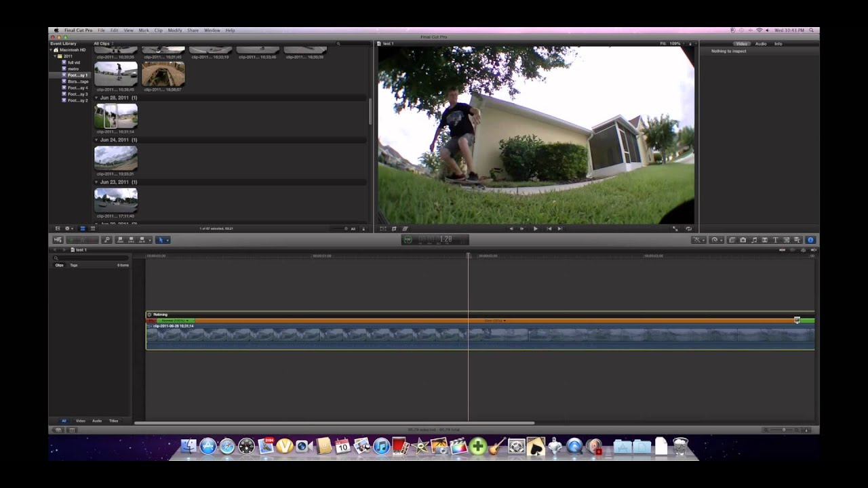Open the All Clips filter dropdown
Screen dimensions: 868x488
pyautogui.click(x=103, y=43)
